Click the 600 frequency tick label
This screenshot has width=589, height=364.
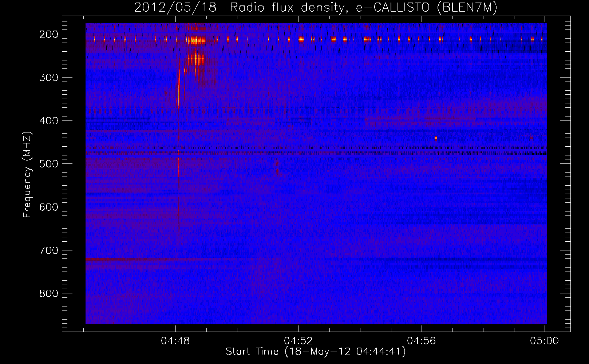[x=49, y=207]
